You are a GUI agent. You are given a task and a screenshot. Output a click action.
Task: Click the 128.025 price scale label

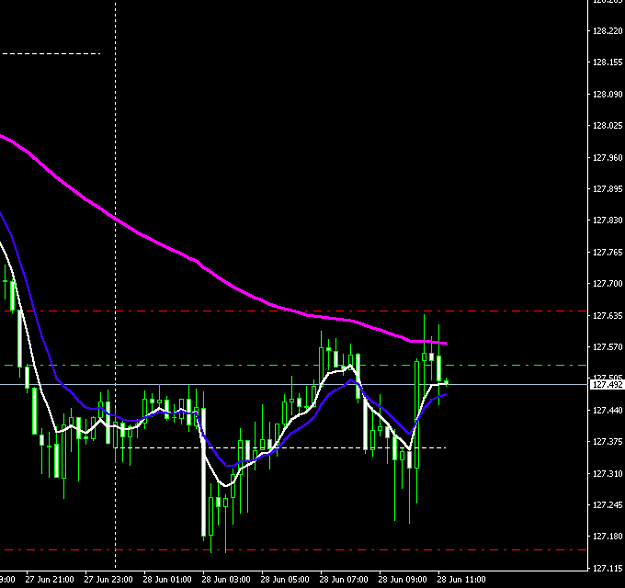pyautogui.click(x=607, y=126)
